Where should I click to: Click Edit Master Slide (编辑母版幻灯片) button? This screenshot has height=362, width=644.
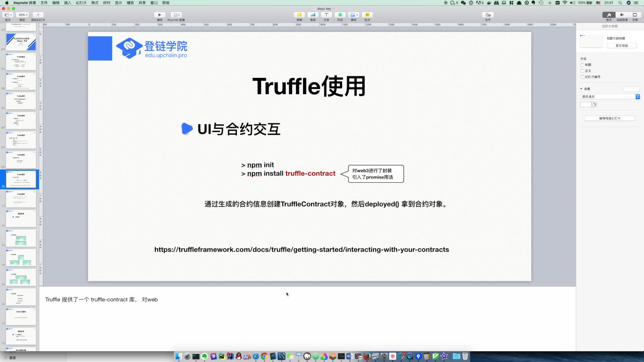click(610, 118)
